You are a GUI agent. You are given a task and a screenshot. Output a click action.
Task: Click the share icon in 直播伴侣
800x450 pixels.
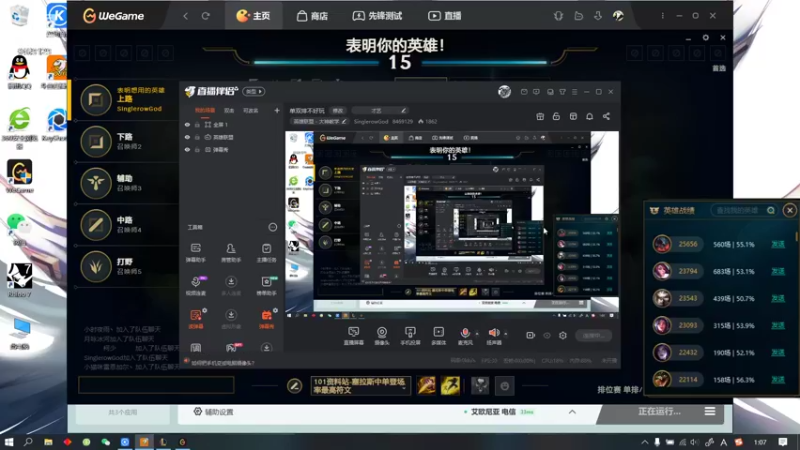pos(606,116)
